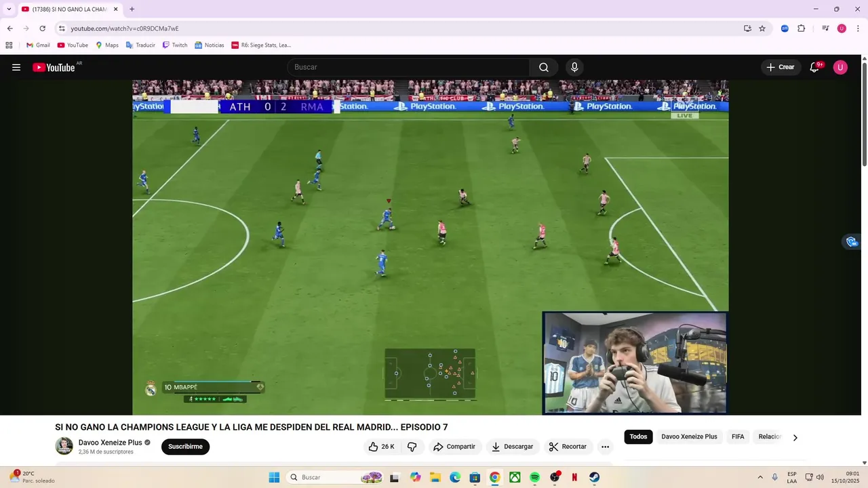The width and height of the screenshot is (868, 488).
Task: Click the page vertical scrollbar
Action: pyautogui.click(x=864, y=113)
